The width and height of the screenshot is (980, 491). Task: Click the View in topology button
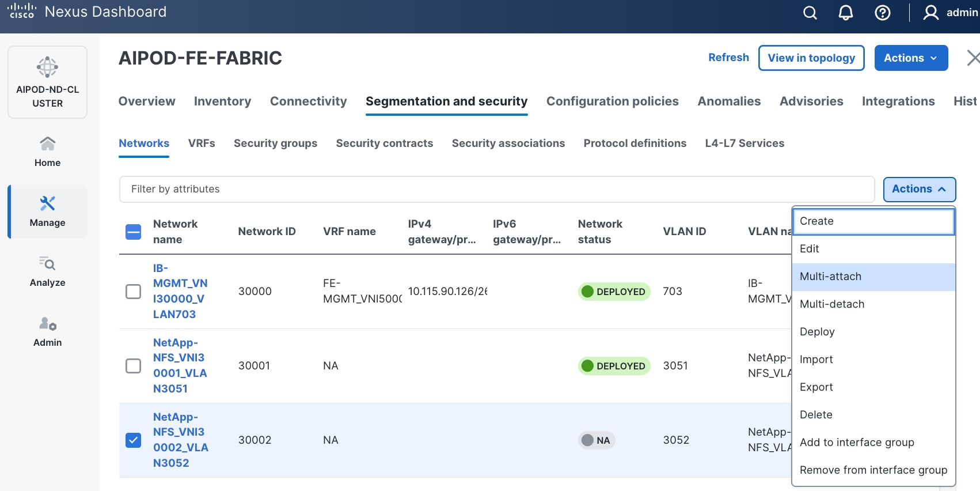pos(811,58)
